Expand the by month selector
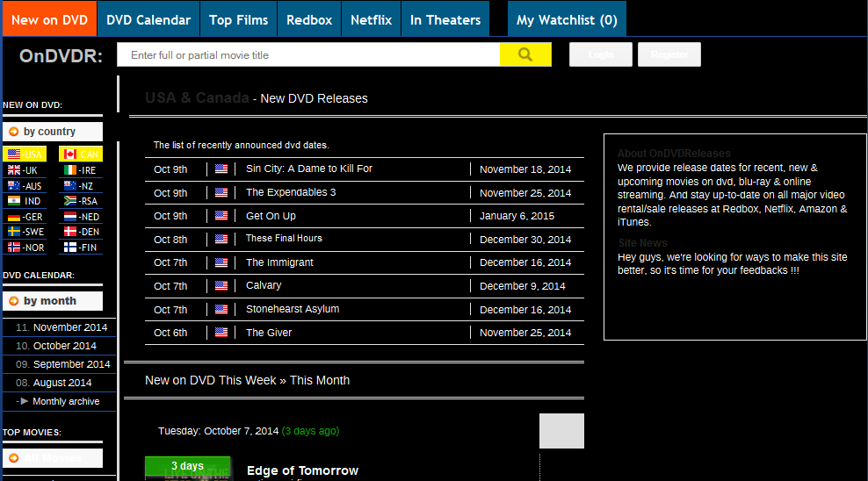868x481 pixels. coord(53,301)
